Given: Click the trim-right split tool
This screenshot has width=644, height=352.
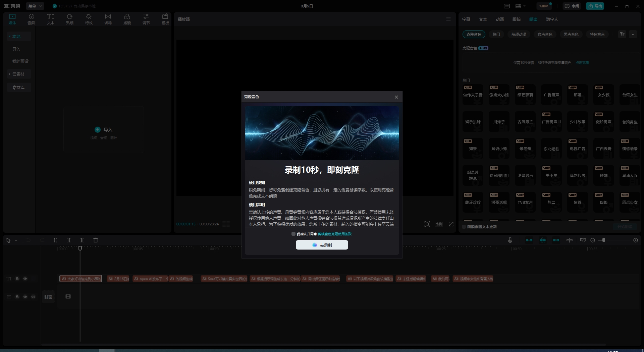Looking at the screenshot, I should 82,240.
